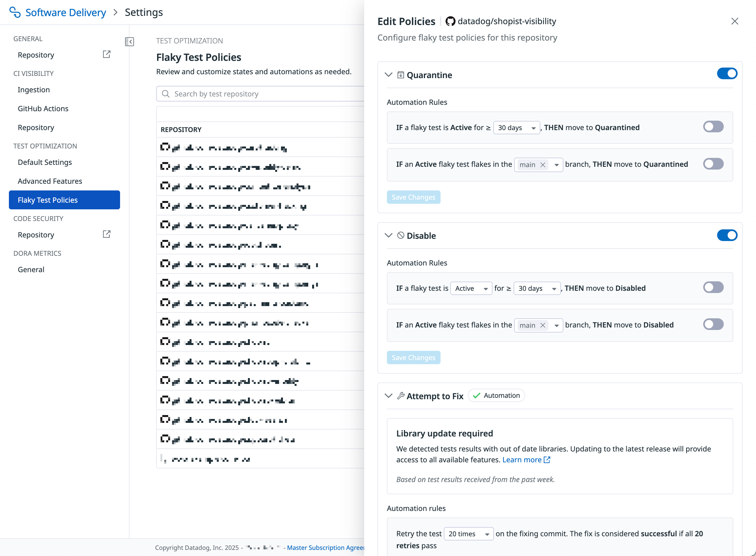Image resolution: width=756 pixels, height=556 pixels.
Task: Collapse the Quarantine section chevron
Action: [389, 75]
